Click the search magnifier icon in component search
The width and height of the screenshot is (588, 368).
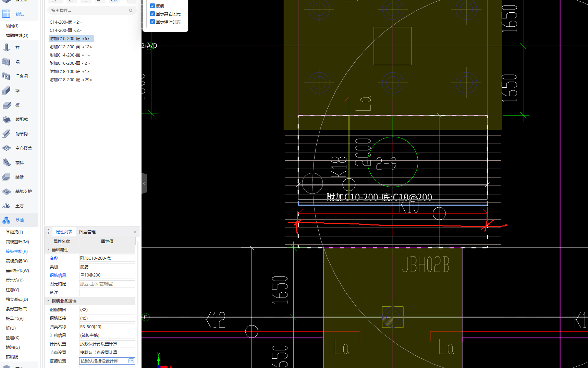(x=131, y=11)
